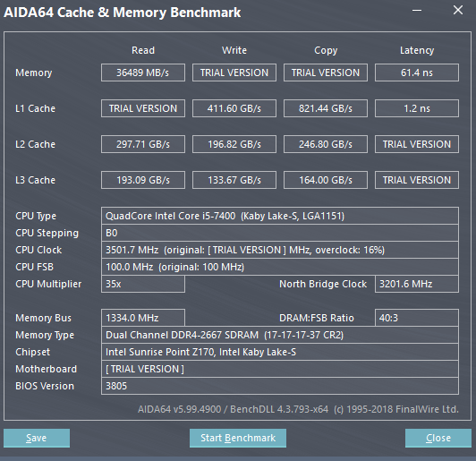Select the DRAM:FSB Ratio 40:3 box
The width and height of the screenshot is (476, 461).
point(417,318)
